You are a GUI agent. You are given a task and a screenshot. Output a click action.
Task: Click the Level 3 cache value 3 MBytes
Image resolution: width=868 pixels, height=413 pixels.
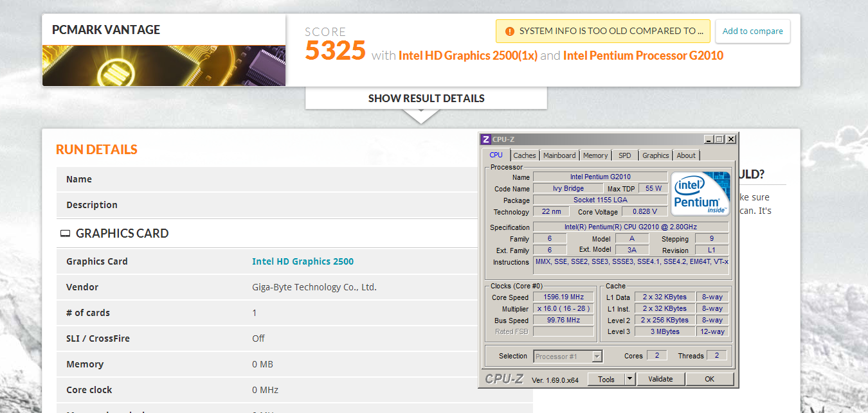665,331
